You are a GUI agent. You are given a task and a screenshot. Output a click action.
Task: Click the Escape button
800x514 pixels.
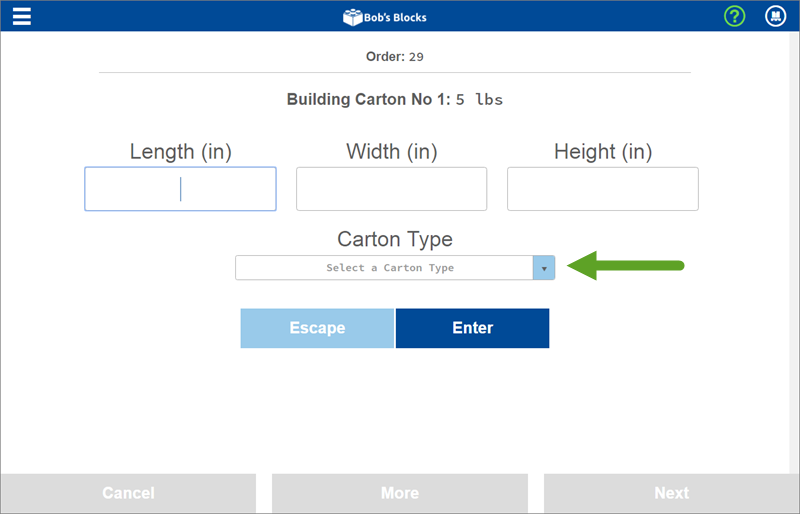(317, 328)
